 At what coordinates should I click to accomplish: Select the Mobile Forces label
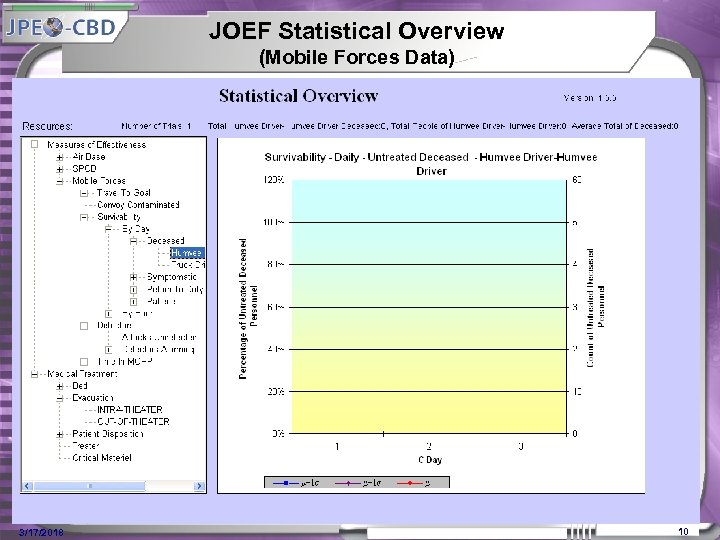[x=99, y=181]
